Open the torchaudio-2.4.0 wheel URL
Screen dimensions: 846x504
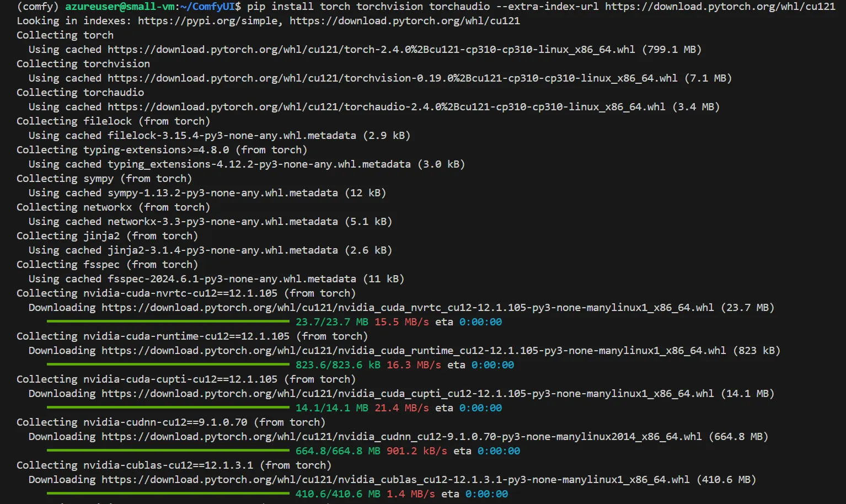(x=387, y=107)
